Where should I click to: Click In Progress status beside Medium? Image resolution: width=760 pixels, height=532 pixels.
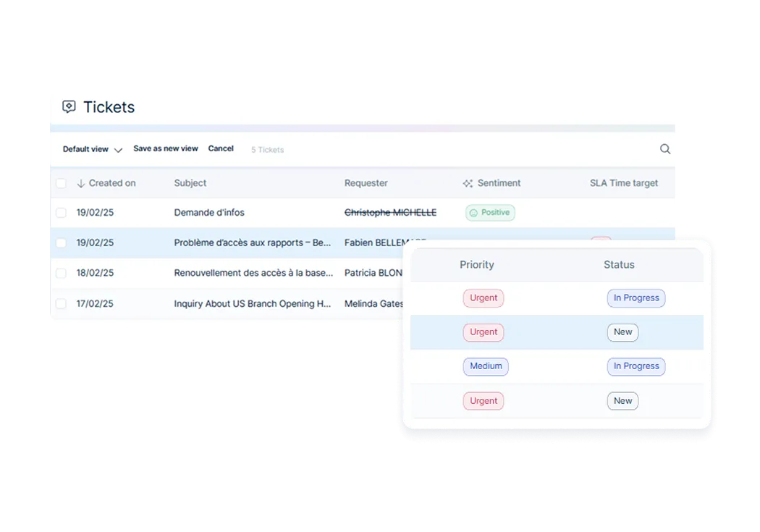point(636,366)
